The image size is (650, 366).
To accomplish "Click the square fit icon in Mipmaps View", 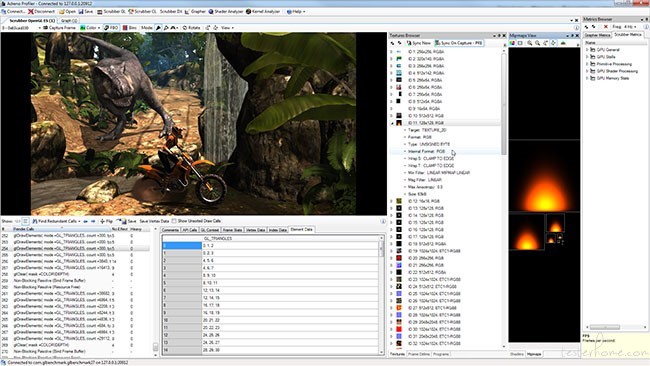I will click(x=520, y=43).
